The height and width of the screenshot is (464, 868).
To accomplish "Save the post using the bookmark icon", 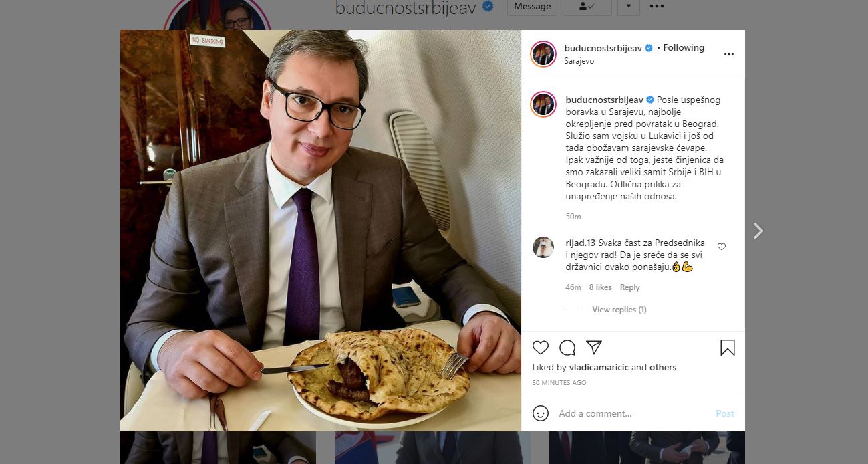I will [728, 348].
